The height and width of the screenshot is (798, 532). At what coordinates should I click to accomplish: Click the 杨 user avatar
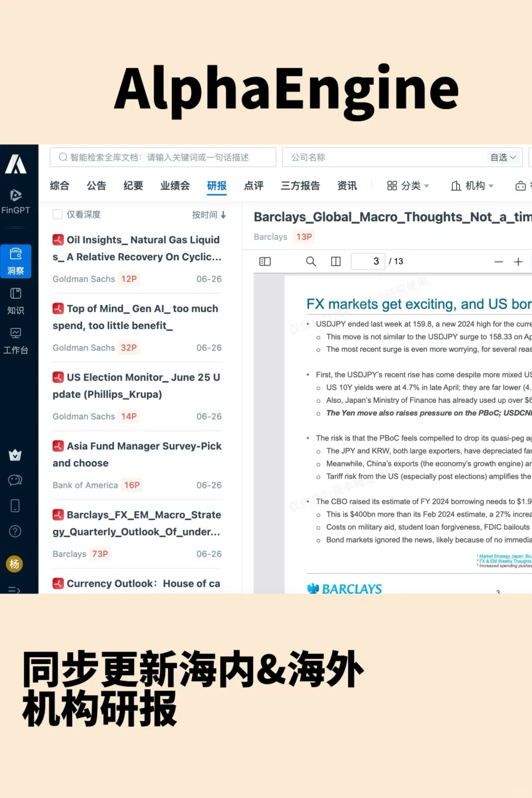coord(14,564)
